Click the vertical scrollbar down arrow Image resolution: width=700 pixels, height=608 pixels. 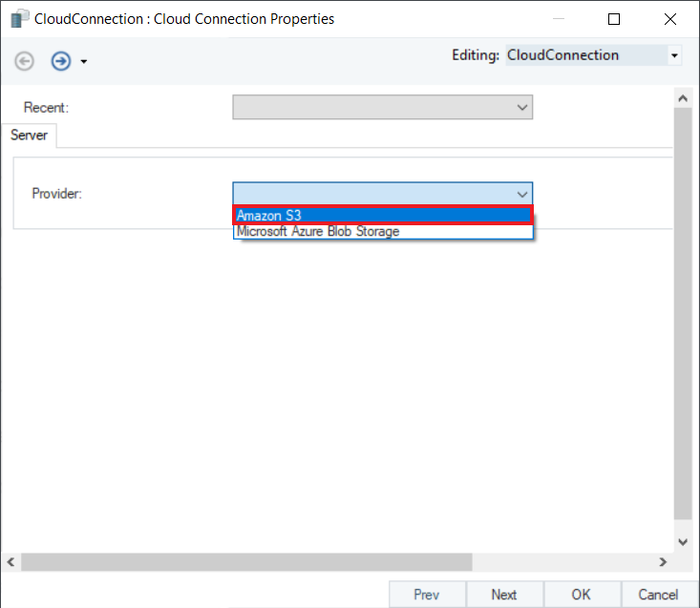tap(683, 542)
